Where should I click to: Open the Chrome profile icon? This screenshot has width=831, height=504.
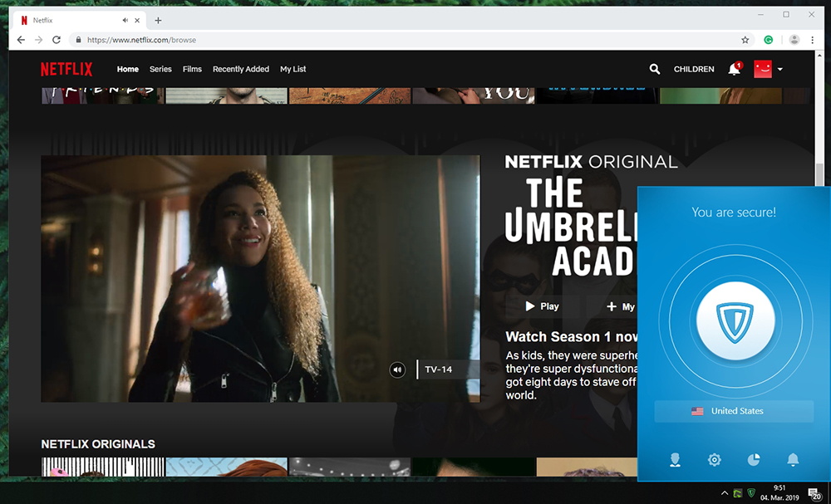[794, 40]
